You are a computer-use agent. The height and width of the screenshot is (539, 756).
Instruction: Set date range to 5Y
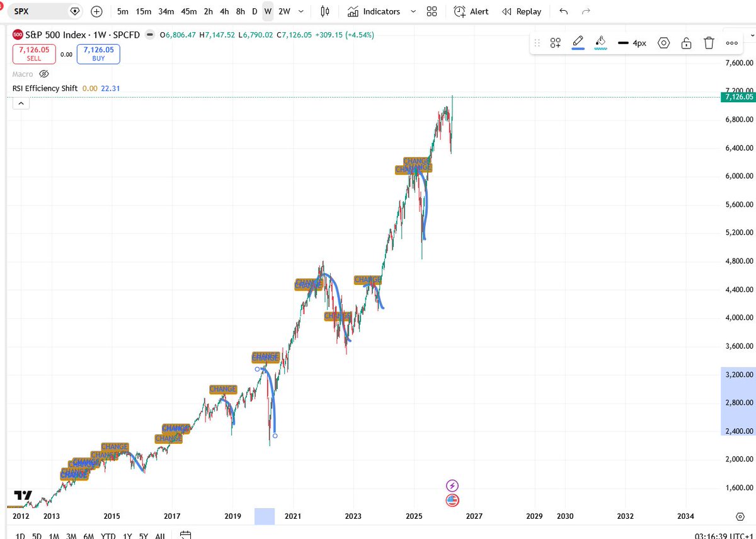[144, 536]
